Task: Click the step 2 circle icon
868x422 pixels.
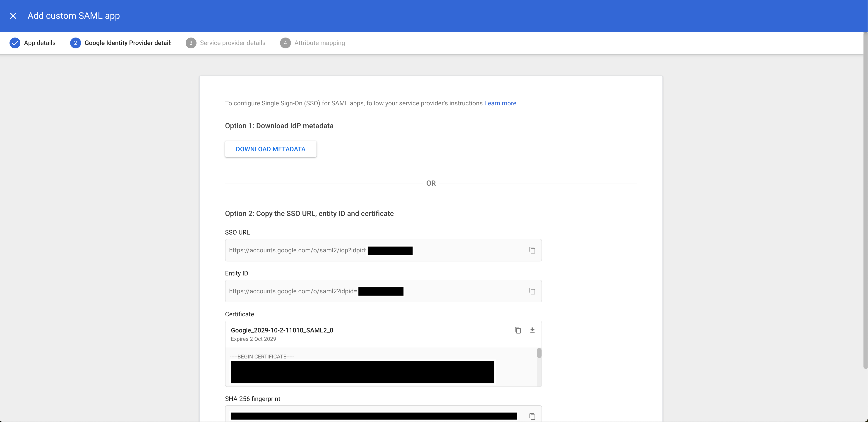Action: click(x=75, y=43)
